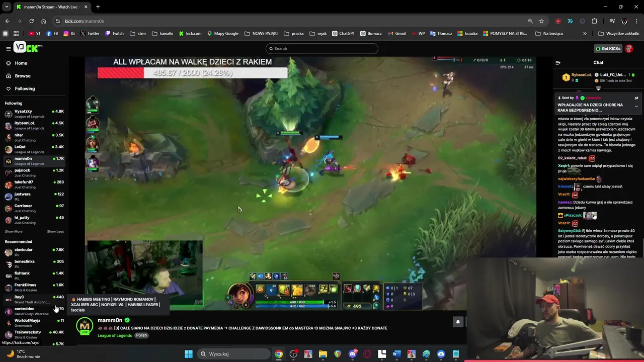The image size is (644, 362).
Task: Open OBS Studio from the taskbar
Action: 293,354
